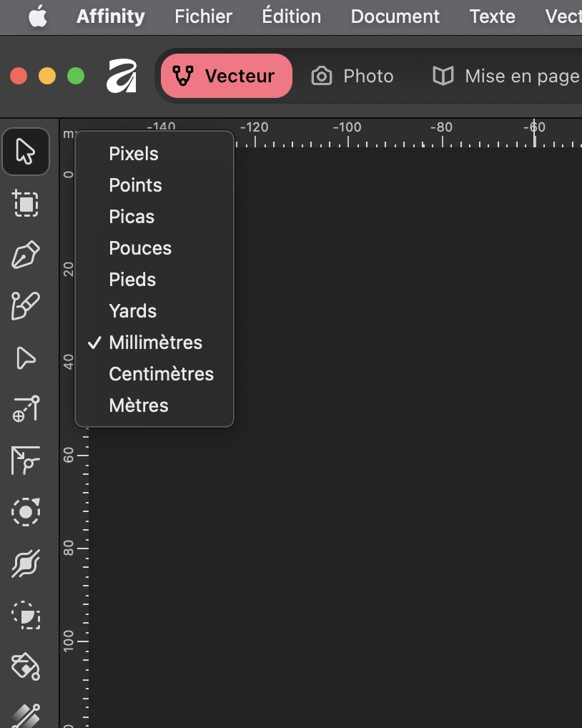The height and width of the screenshot is (728, 582).
Task: Open the Document menu
Action: (395, 16)
